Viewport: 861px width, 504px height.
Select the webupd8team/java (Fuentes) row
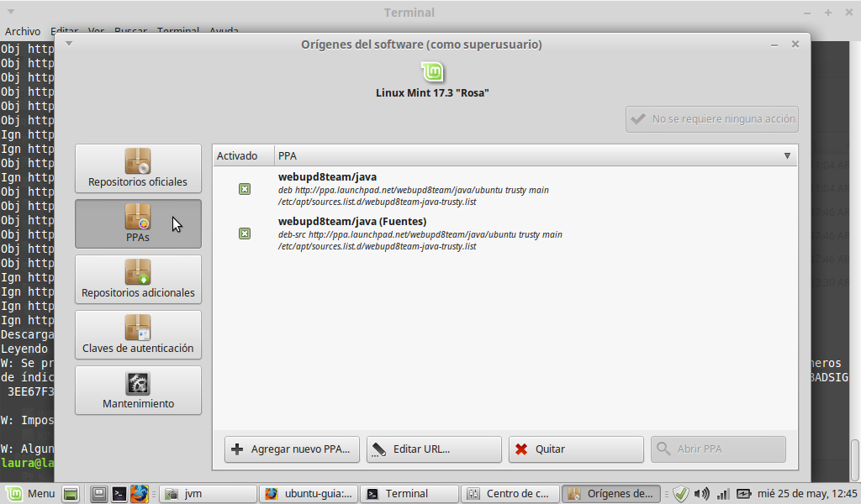(420, 234)
